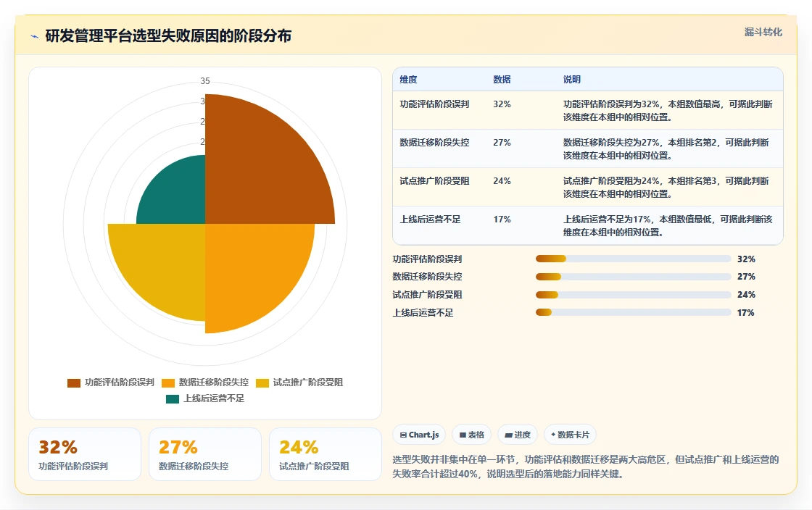
Task: Click the description of the 本组数值最低 row
Action: (x=668, y=226)
